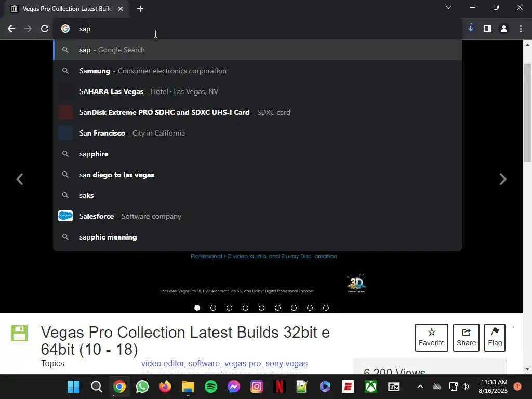Open Instagram from the taskbar

coord(257,387)
